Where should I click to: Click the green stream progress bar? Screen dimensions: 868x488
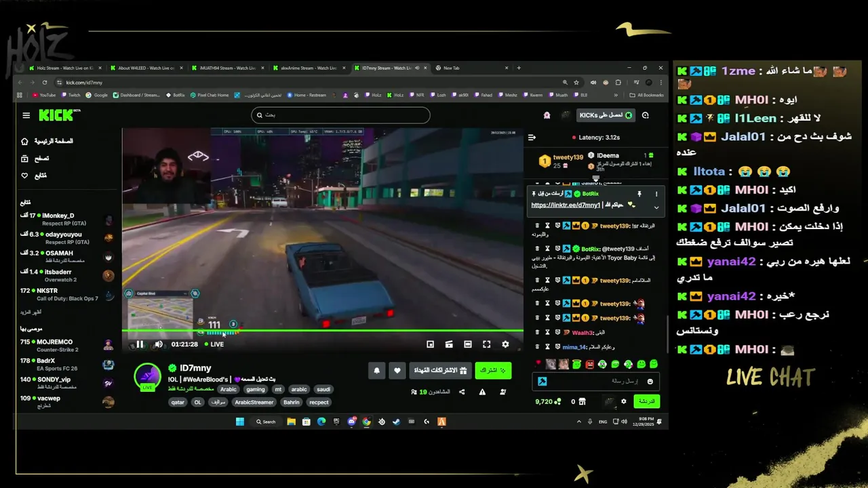click(x=323, y=331)
